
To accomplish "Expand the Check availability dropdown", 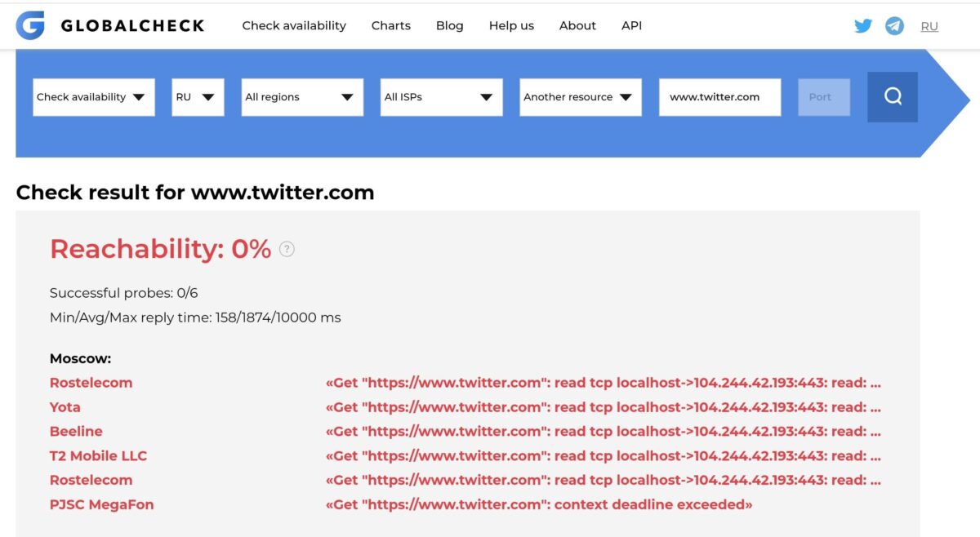I will point(94,97).
